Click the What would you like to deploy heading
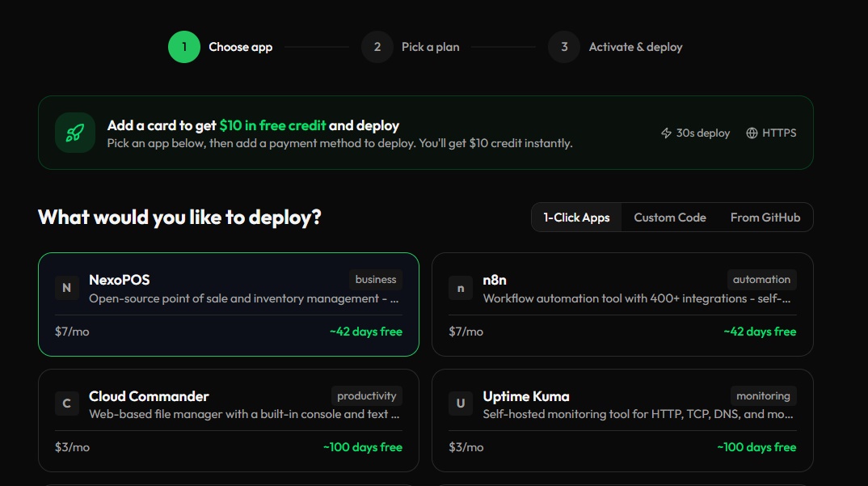Screen dimensions: 868x486 (x=179, y=218)
